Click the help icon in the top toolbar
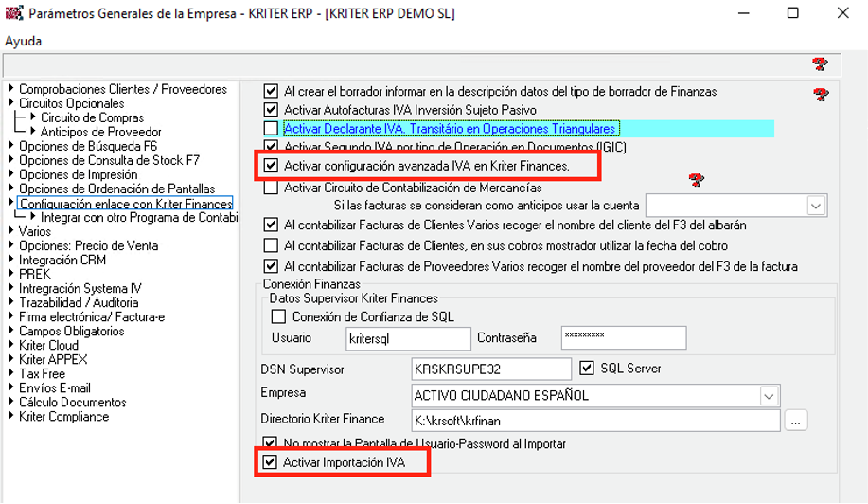This screenshot has width=868, height=504. point(820,64)
